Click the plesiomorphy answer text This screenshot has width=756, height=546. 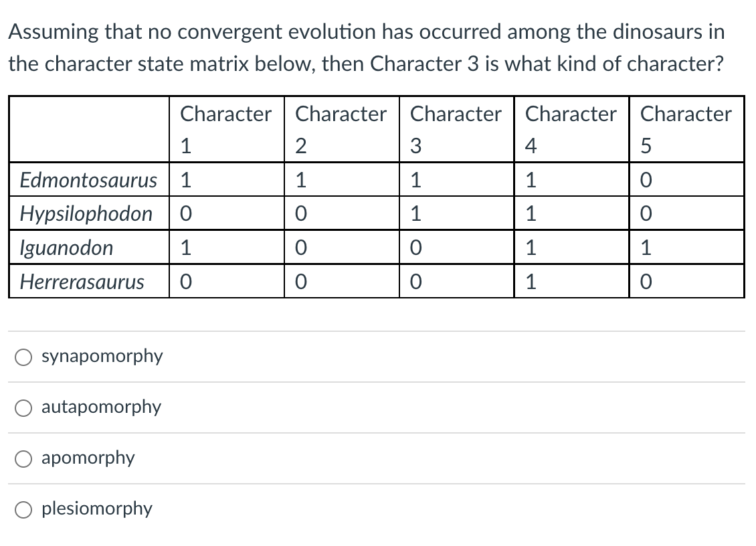(x=96, y=509)
